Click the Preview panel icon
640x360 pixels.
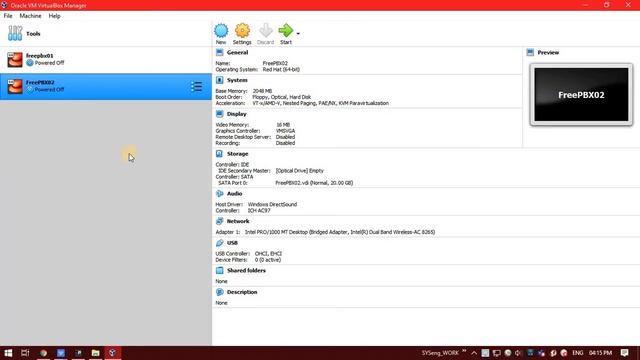[530, 52]
